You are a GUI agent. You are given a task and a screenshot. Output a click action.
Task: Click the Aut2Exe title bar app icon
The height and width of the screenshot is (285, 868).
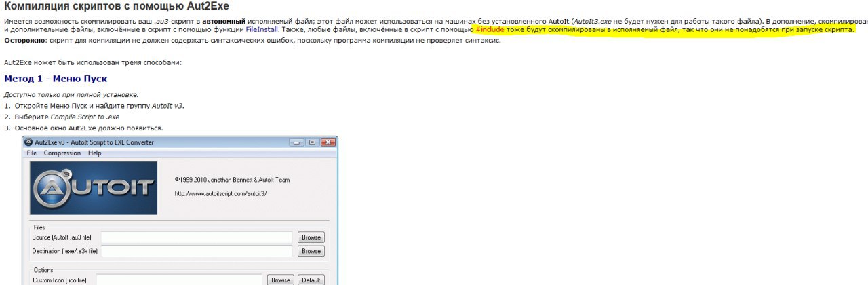(29, 142)
